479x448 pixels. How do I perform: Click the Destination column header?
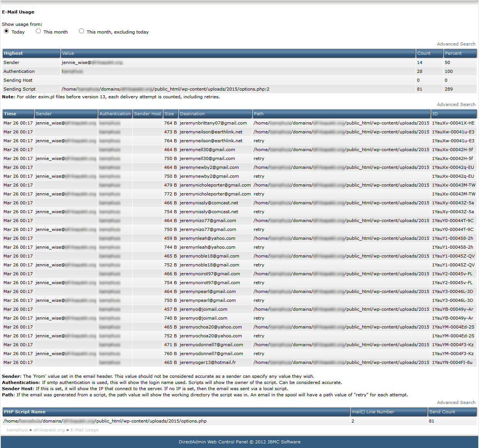coord(192,114)
